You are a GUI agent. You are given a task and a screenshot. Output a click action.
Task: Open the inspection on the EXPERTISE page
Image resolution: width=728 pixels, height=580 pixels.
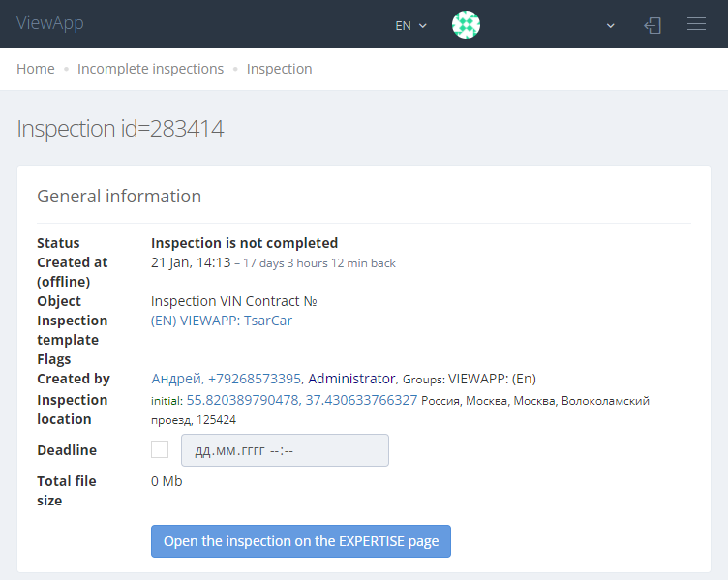301,541
